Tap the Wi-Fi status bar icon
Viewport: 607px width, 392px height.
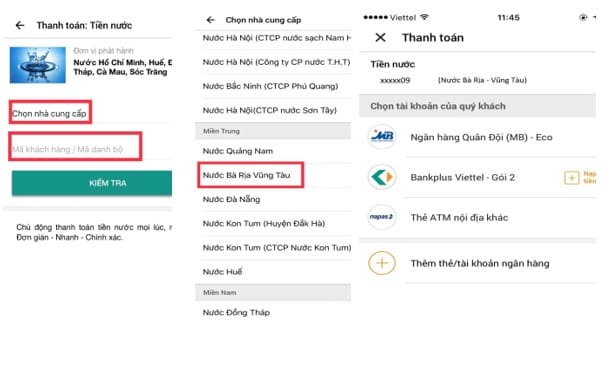[x=425, y=17]
